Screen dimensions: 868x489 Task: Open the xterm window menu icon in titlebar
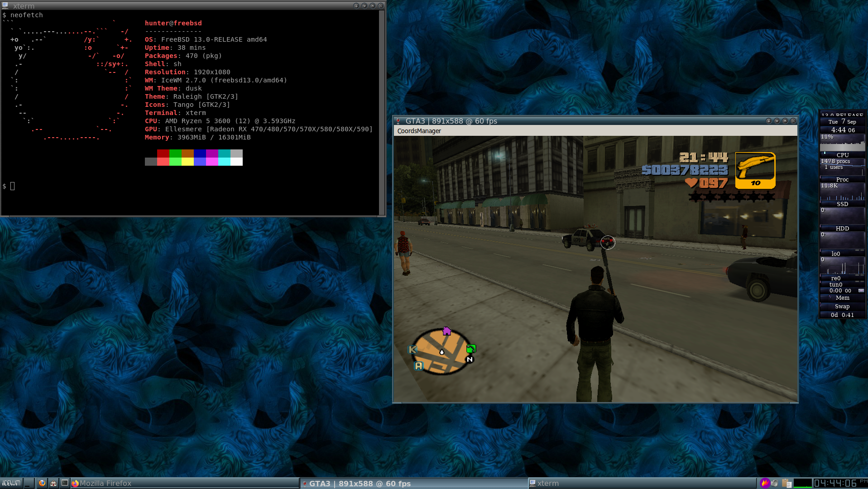click(5, 6)
